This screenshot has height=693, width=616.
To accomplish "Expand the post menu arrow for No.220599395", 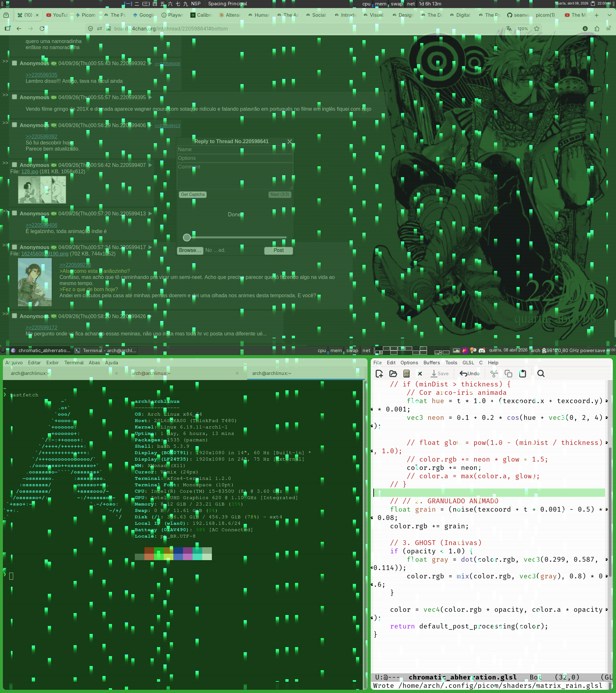I will [150, 97].
